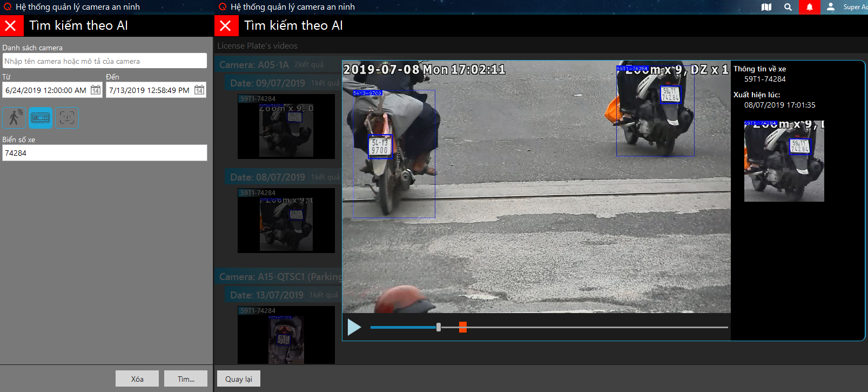
Task: Click the License Plate's videos heading
Action: click(257, 46)
